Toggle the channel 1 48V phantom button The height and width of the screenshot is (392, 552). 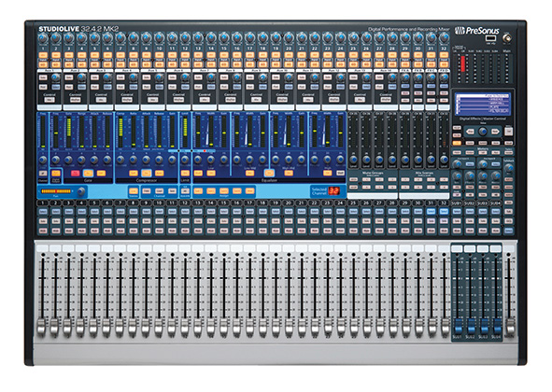[x=43, y=55]
